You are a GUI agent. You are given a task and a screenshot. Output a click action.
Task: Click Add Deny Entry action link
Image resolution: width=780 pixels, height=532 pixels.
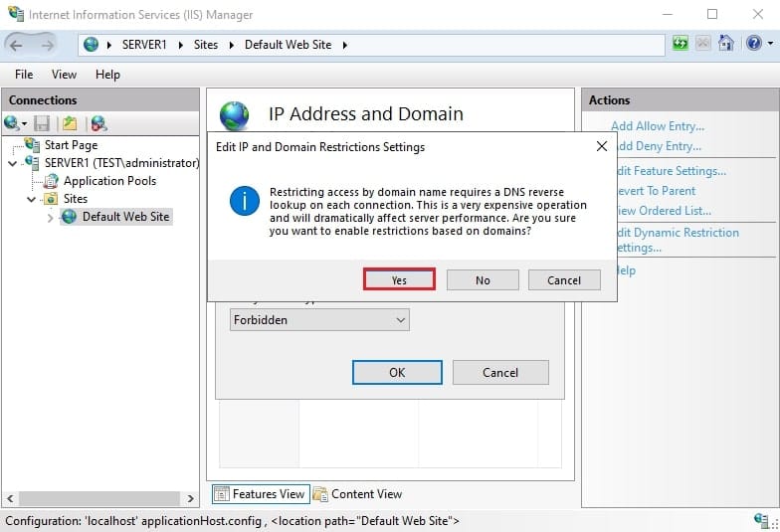pos(659,146)
